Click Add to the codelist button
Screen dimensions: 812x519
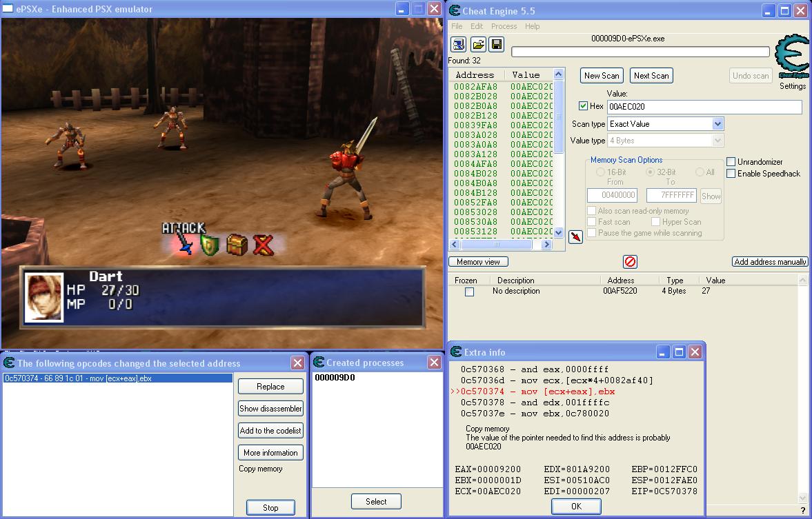[x=270, y=431]
